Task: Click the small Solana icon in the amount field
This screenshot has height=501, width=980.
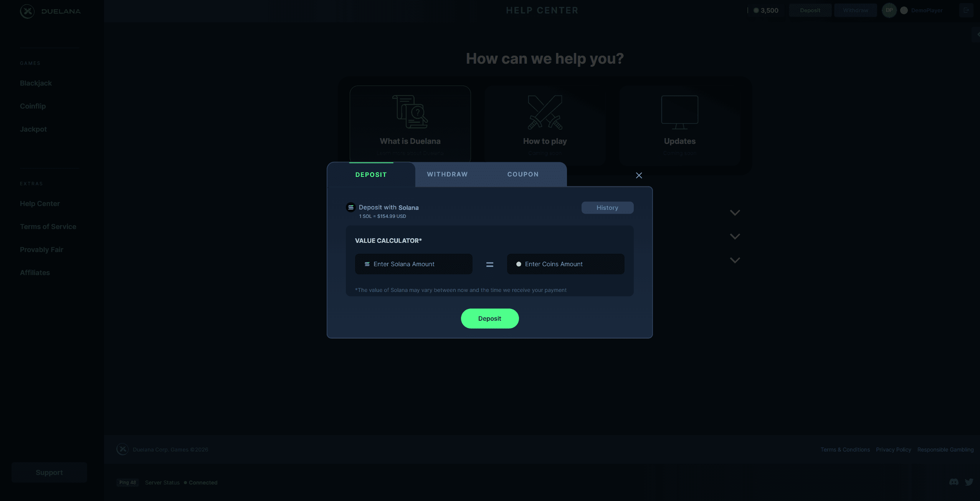Action: click(x=367, y=264)
